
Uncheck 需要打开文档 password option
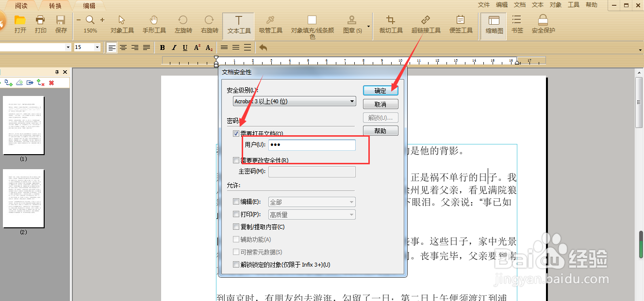coord(236,133)
